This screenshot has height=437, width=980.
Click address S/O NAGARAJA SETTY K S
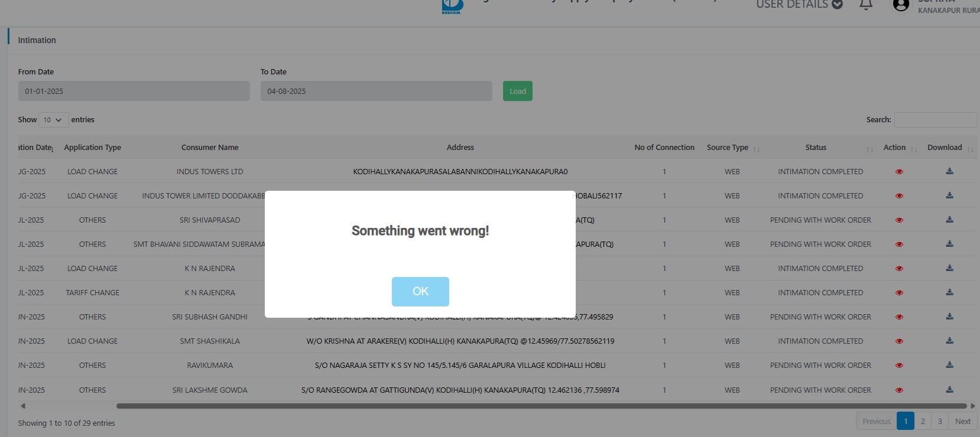[460, 366]
